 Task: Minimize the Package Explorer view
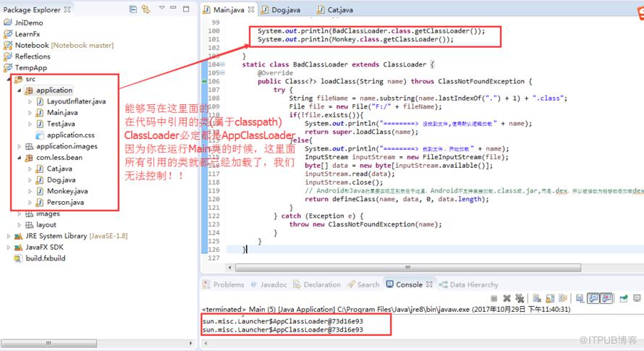[x=174, y=8]
